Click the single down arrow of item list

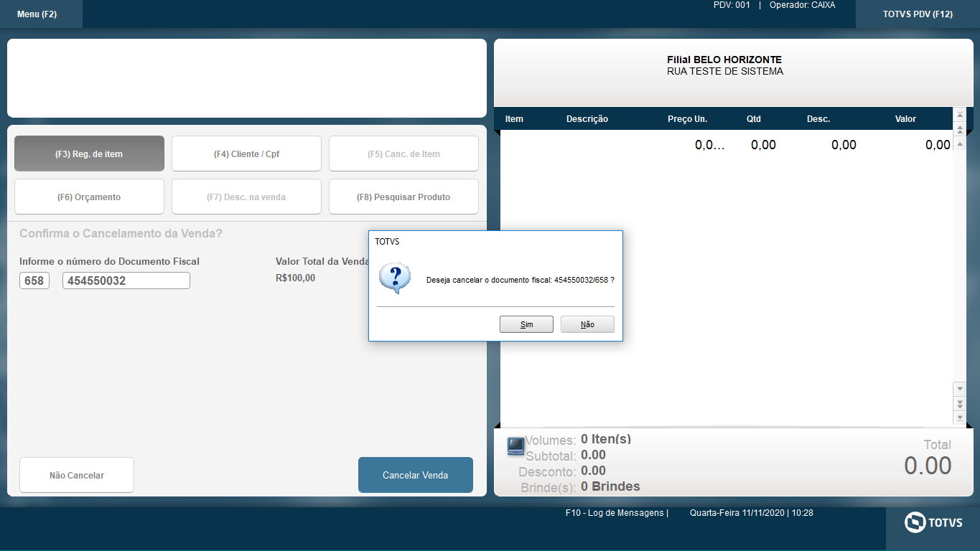[x=959, y=388]
